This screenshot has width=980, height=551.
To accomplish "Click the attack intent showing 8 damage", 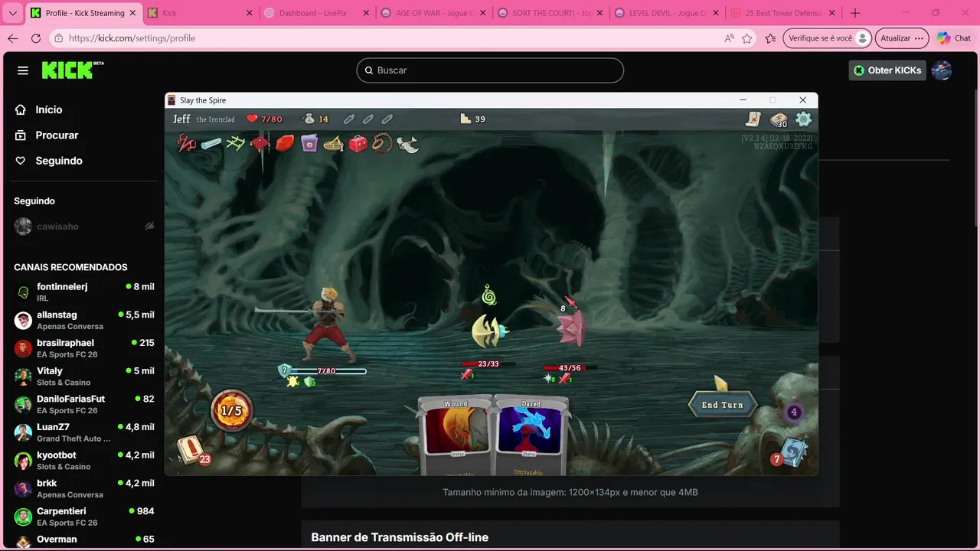I will tap(568, 305).
